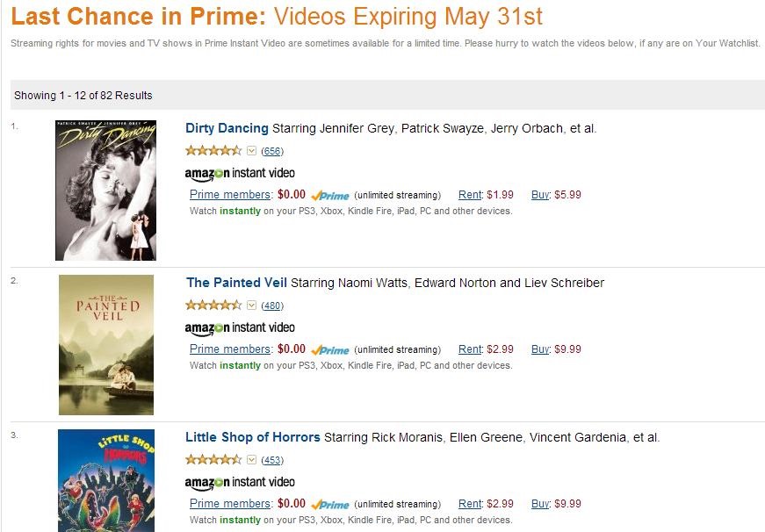This screenshot has height=532, width=765.
Task: View the 656 reviews for Dirty Dancing
Action: [272, 151]
